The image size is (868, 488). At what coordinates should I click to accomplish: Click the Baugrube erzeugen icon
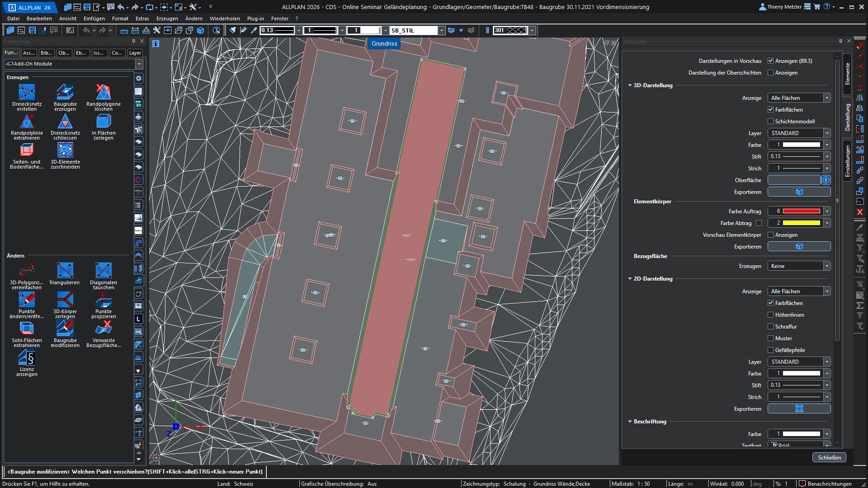coord(65,93)
